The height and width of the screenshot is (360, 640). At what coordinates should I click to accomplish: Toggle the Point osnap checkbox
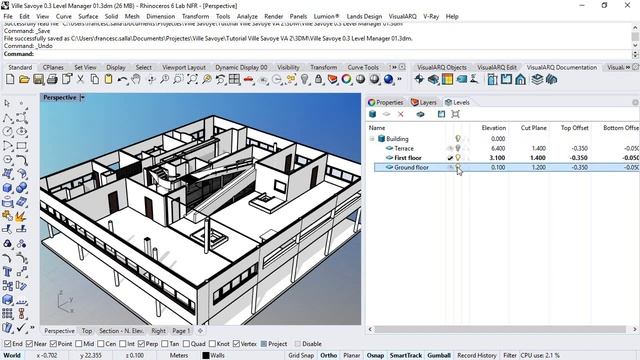point(53,344)
